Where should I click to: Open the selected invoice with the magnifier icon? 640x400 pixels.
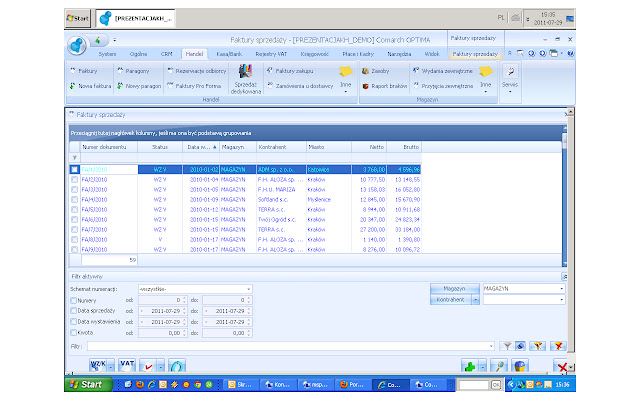(x=499, y=366)
